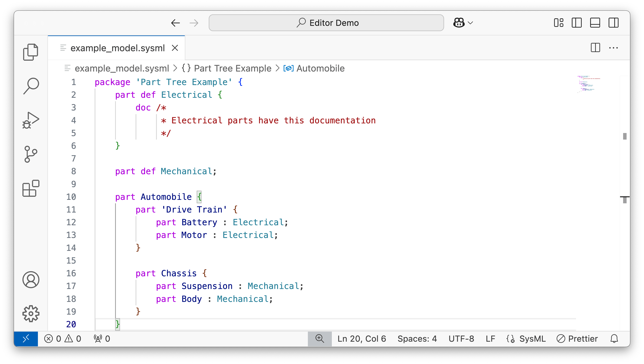This screenshot has width=644, height=364.
Task: Open Automobile breadcrumb symbol dropdown
Action: [x=320, y=68]
